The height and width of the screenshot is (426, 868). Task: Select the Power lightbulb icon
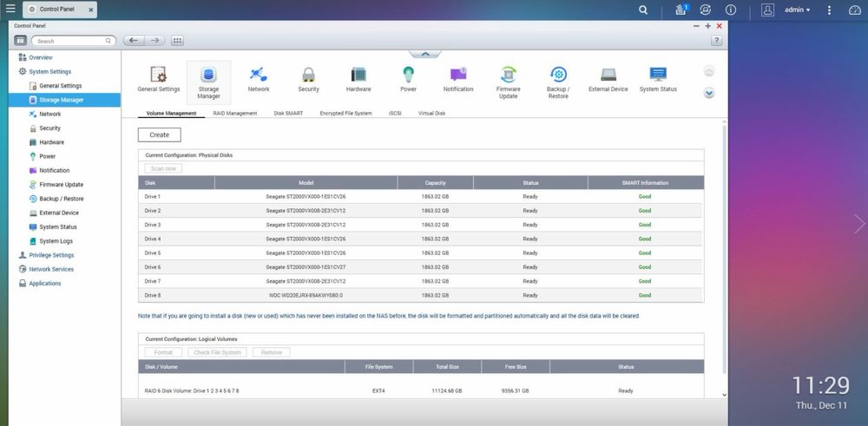(408, 76)
